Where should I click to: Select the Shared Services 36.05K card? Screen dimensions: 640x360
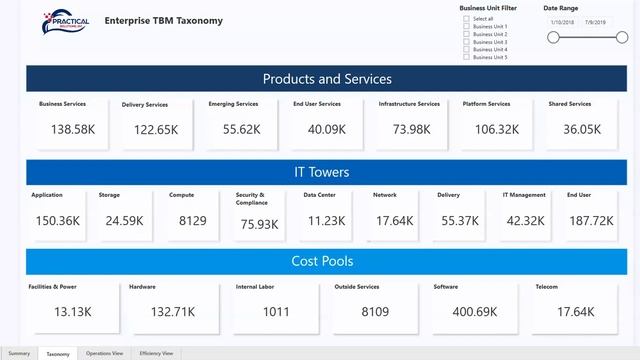[x=582, y=124]
